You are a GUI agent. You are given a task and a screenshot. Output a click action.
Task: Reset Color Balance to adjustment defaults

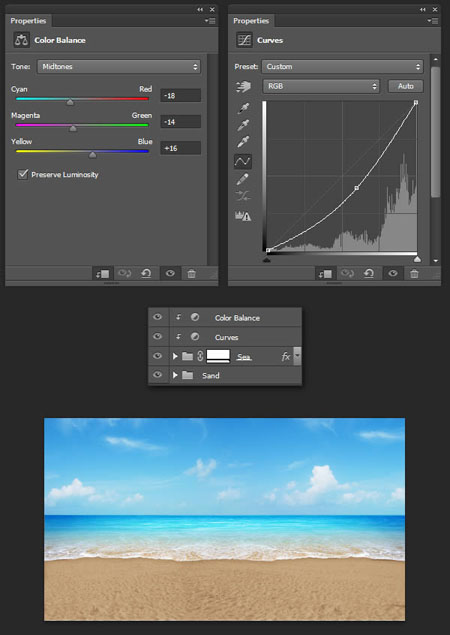coord(146,274)
